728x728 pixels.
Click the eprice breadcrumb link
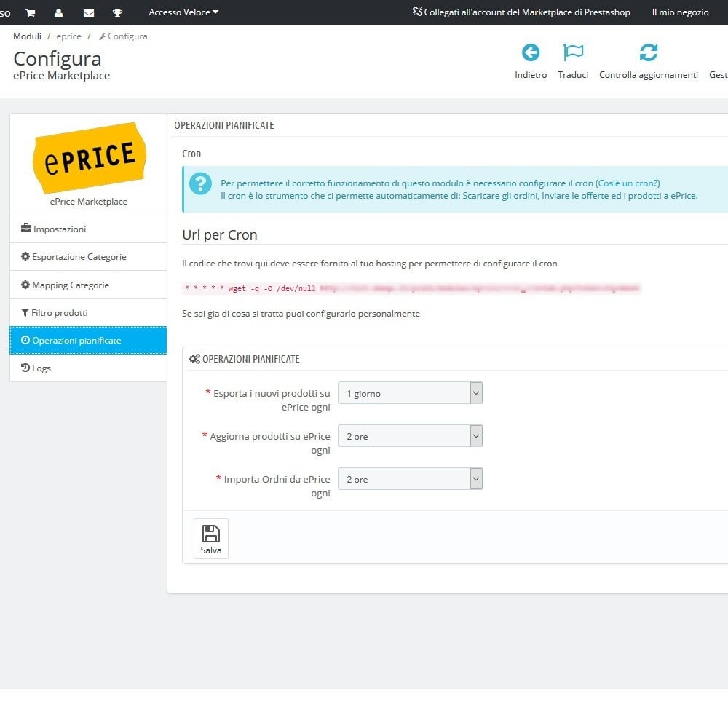[x=68, y=36]
